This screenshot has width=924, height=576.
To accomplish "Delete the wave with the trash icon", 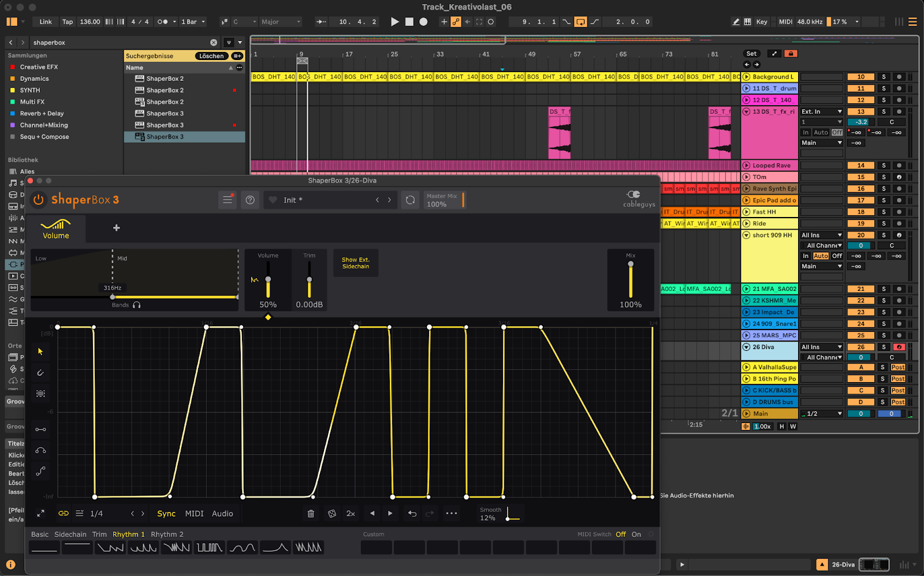I will 311,514.
